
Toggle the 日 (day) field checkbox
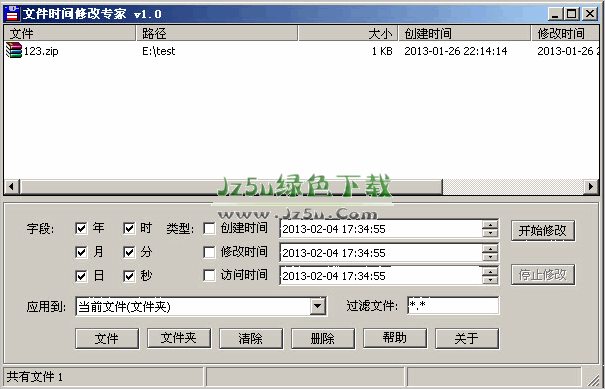(x=81, y=276)
